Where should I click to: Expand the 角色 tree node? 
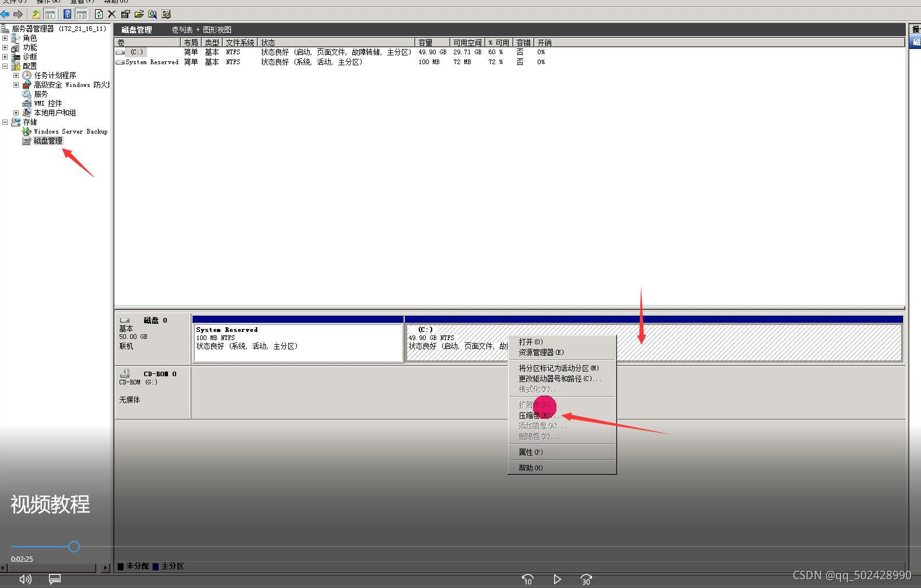click(x=5, y=38)
